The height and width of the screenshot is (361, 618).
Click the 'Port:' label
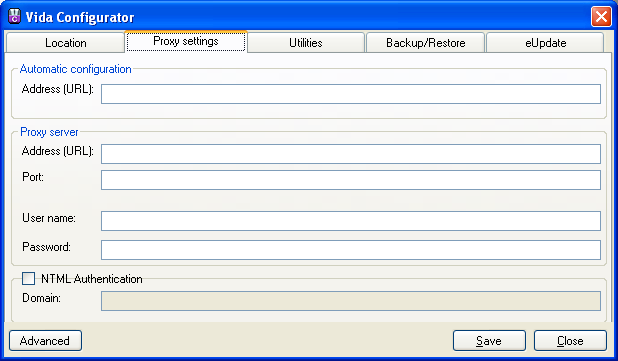click(x=33, y=177)
